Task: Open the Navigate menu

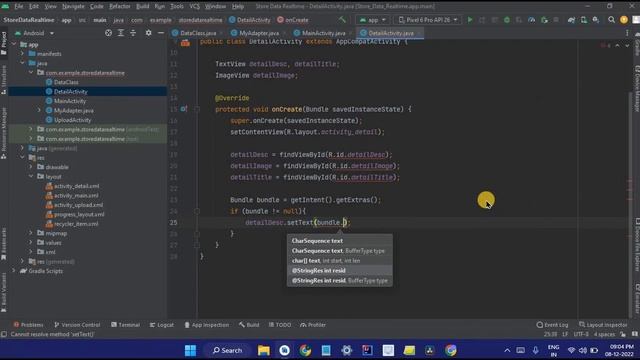Action: point(73,7)
